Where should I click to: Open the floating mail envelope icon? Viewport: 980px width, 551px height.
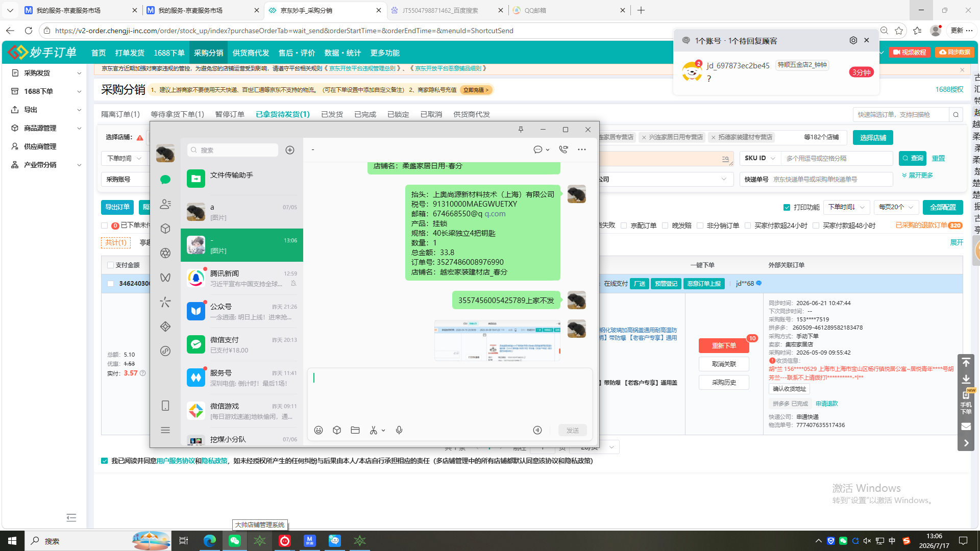966,427
